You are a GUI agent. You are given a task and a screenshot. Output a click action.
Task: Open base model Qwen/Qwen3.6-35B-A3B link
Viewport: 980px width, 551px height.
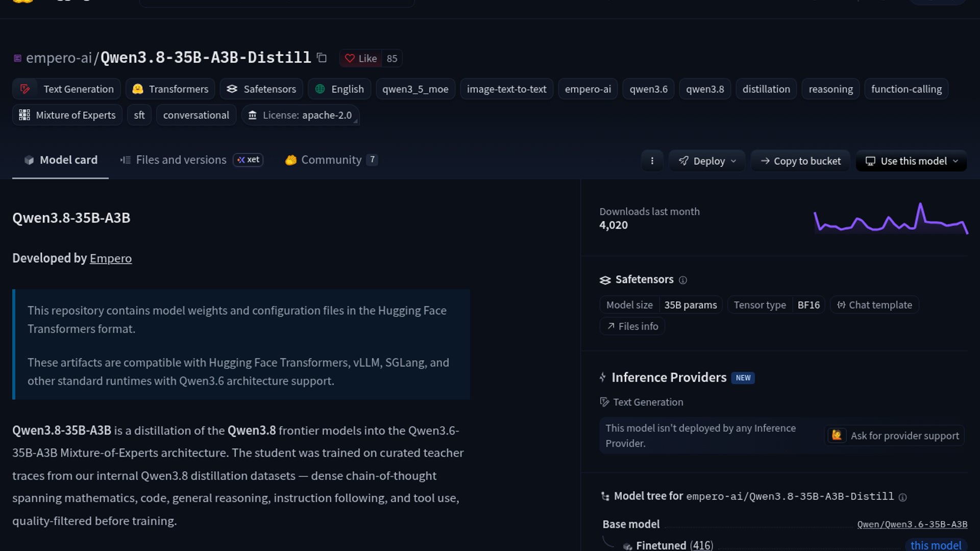[912, 524]
